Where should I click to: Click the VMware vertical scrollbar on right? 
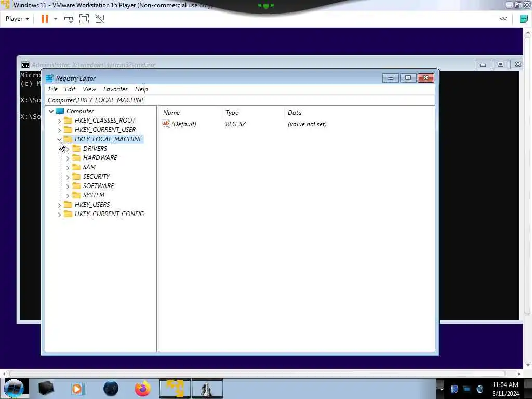[528, 175]
